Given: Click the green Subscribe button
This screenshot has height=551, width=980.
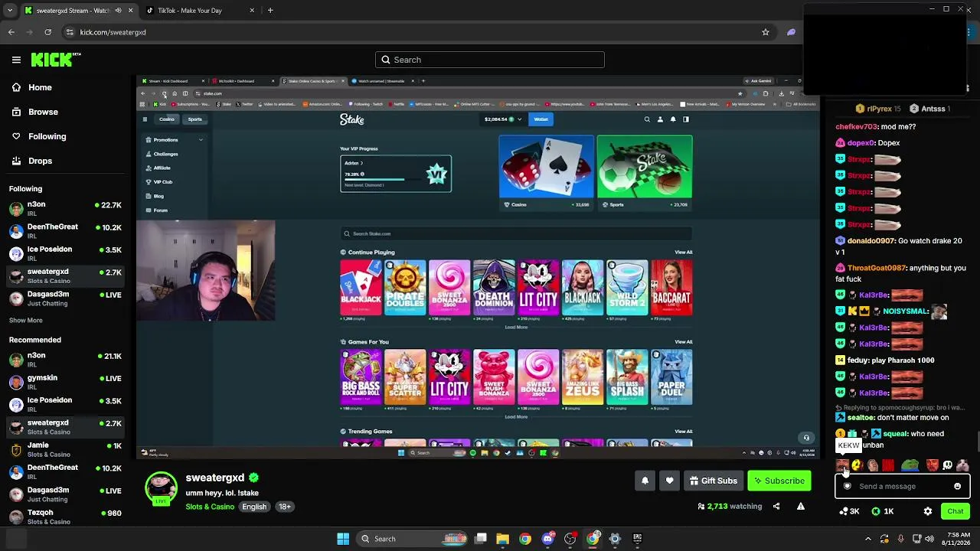Looking at the screenshot, I should (x=779, y=481).
